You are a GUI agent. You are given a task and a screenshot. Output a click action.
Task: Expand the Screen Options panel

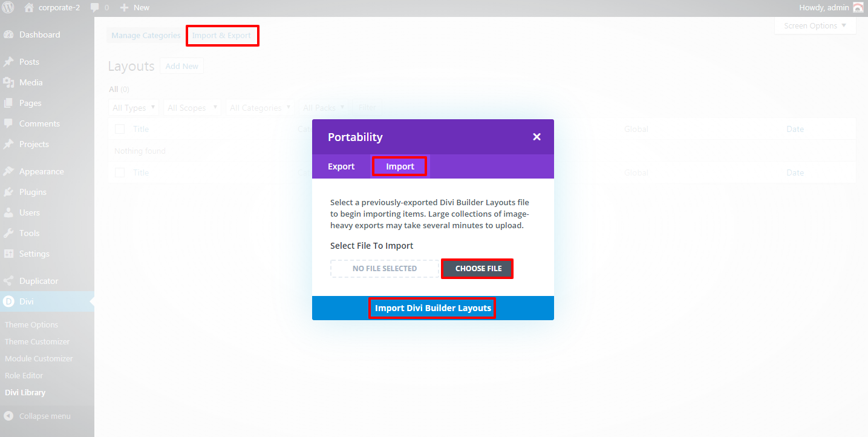(x=815, y=25)
